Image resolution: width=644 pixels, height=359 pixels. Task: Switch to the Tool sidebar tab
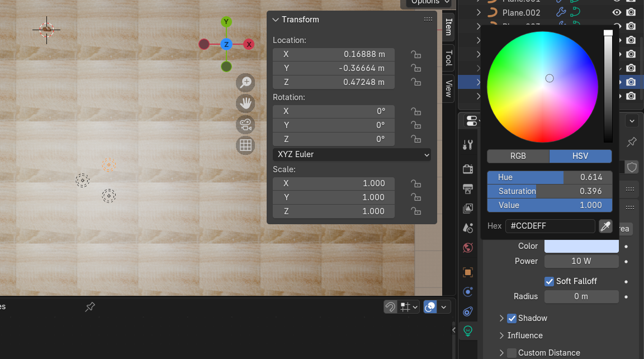(x=448, y=58)
